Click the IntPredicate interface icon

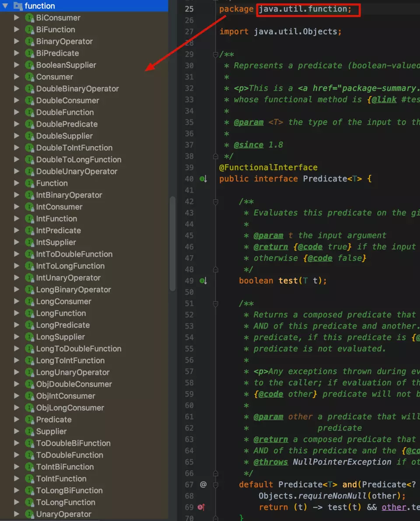(30, 230)
